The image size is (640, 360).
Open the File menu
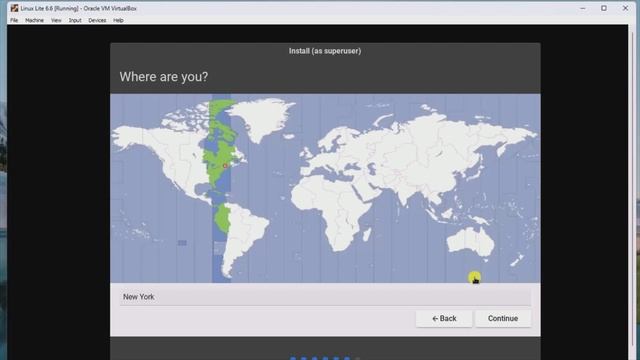(14, 20)
